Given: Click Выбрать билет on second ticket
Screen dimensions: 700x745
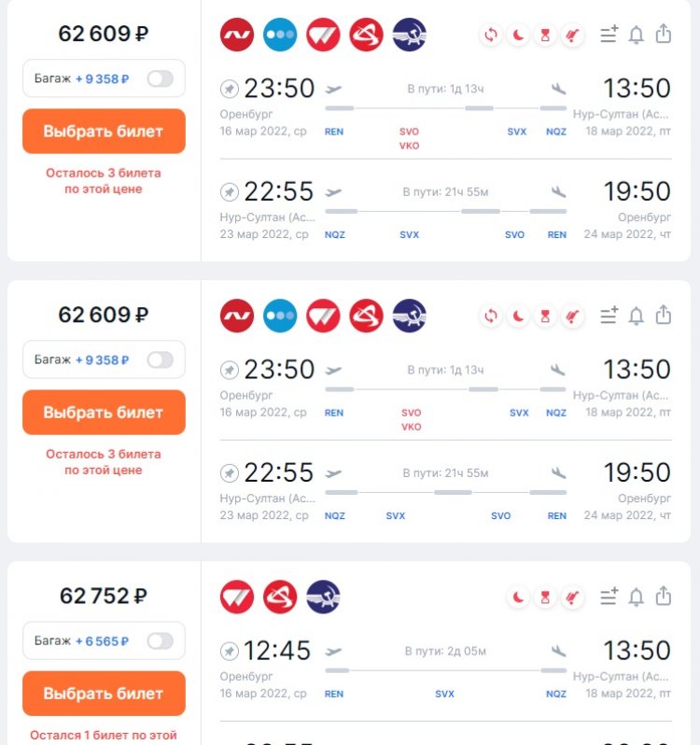Looking at the screenshot, I should 104,413.
